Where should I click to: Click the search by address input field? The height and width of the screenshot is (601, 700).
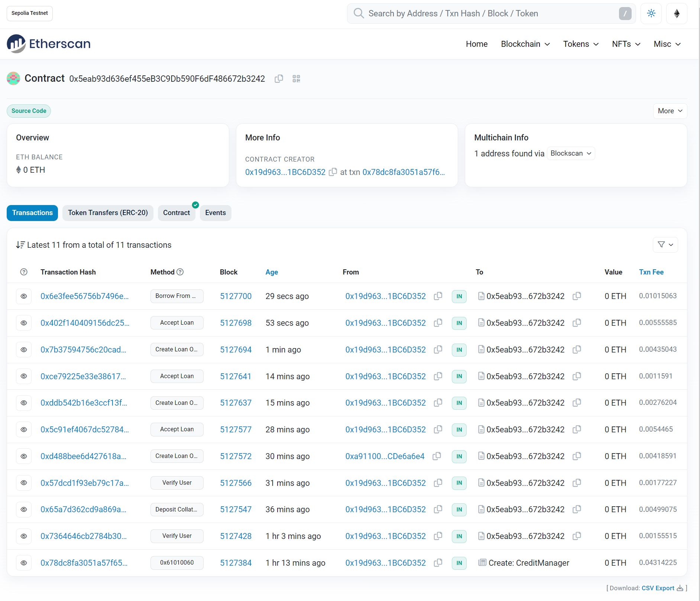[491, 13]
